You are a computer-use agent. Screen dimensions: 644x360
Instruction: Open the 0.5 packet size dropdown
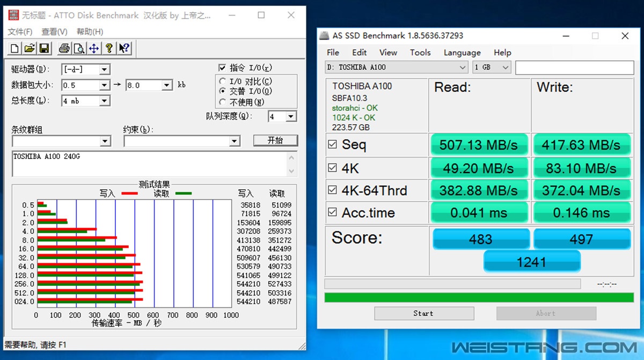point(105,85)
